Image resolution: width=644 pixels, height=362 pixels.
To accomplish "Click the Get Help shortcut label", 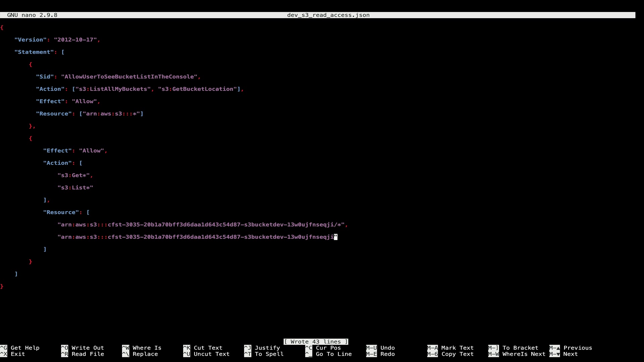I will [x=25, y=348].
